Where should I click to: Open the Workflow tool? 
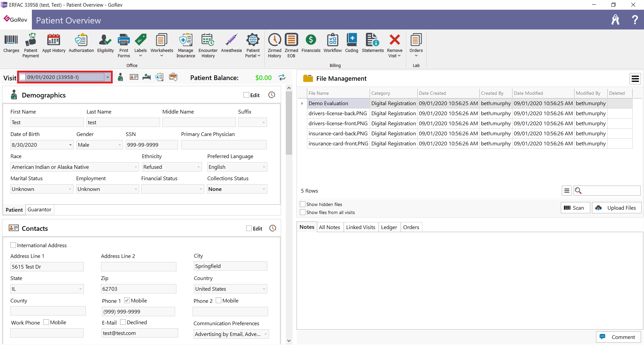coord(332,43)
